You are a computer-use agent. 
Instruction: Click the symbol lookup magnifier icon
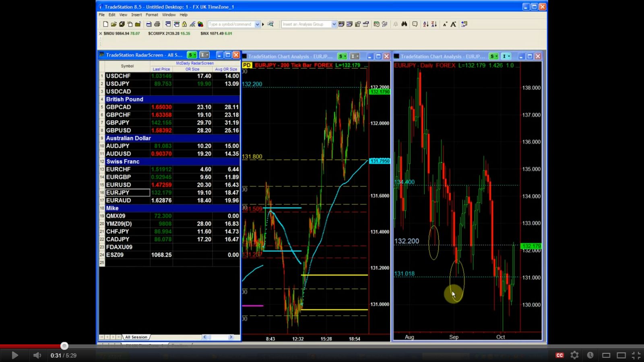[270, 24]
